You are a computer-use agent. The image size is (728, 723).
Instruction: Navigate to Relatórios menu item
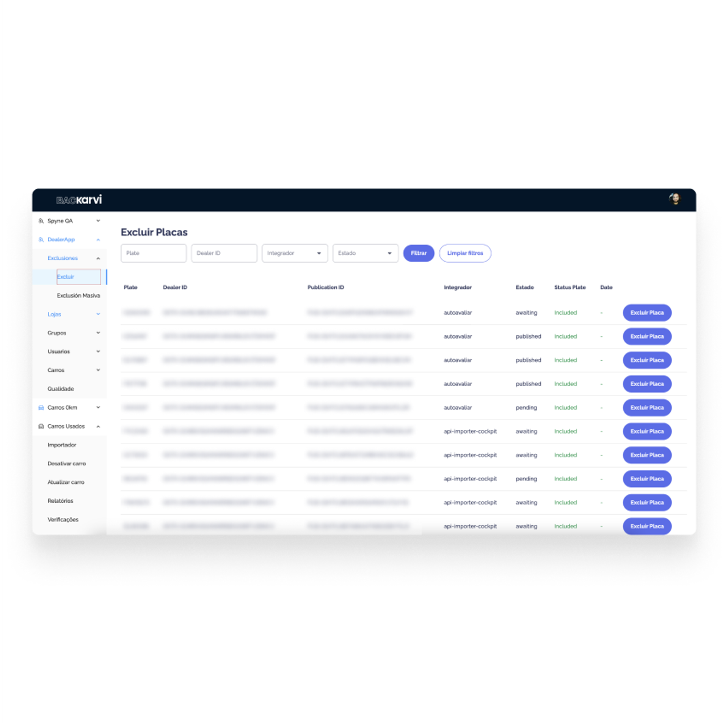[60, 501]
